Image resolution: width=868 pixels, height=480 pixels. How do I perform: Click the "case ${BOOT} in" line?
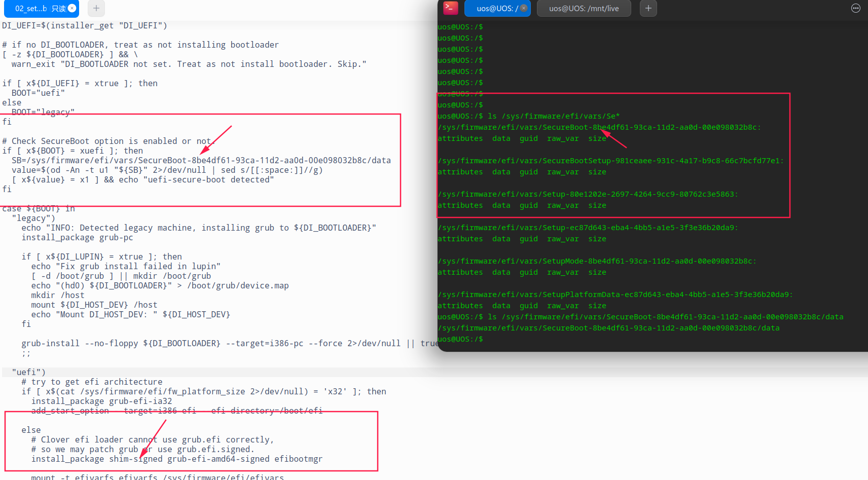[x=39, y=208]
